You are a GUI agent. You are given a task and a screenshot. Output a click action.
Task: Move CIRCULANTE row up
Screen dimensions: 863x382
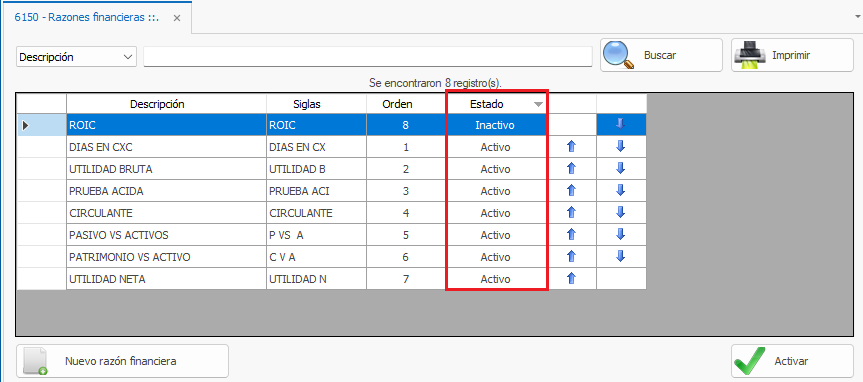point(571,212)
